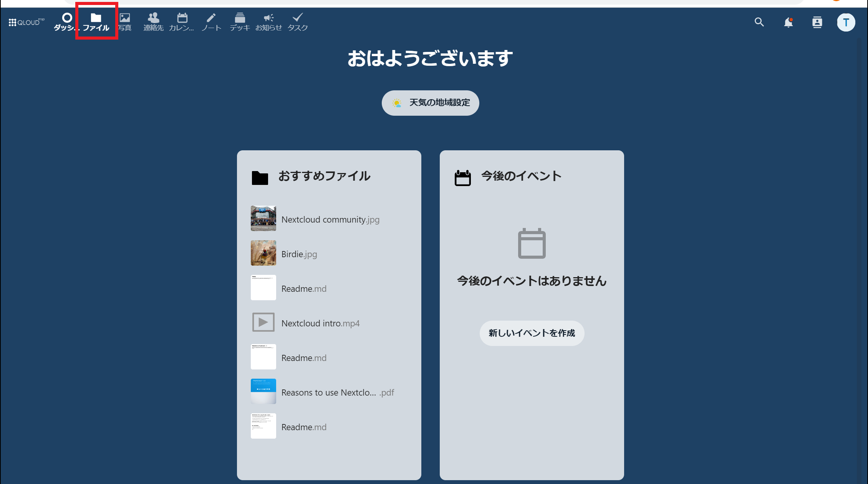Open the Tasks app

[297, 21]
